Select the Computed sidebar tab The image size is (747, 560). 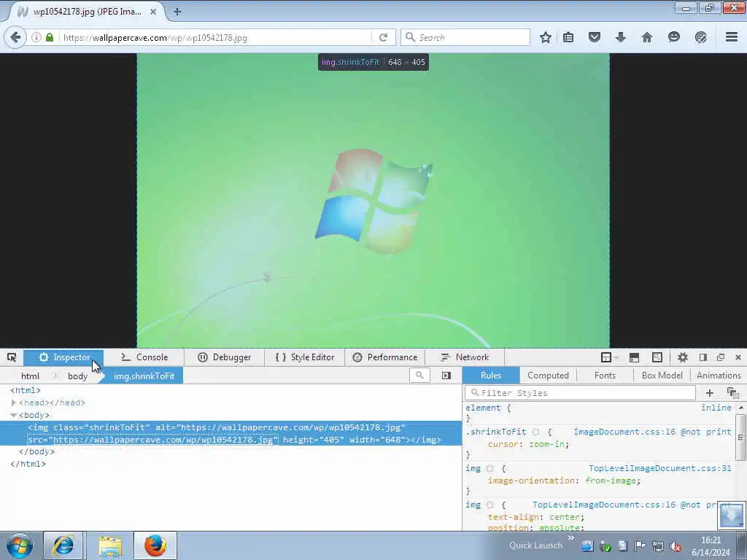[548, 376]
